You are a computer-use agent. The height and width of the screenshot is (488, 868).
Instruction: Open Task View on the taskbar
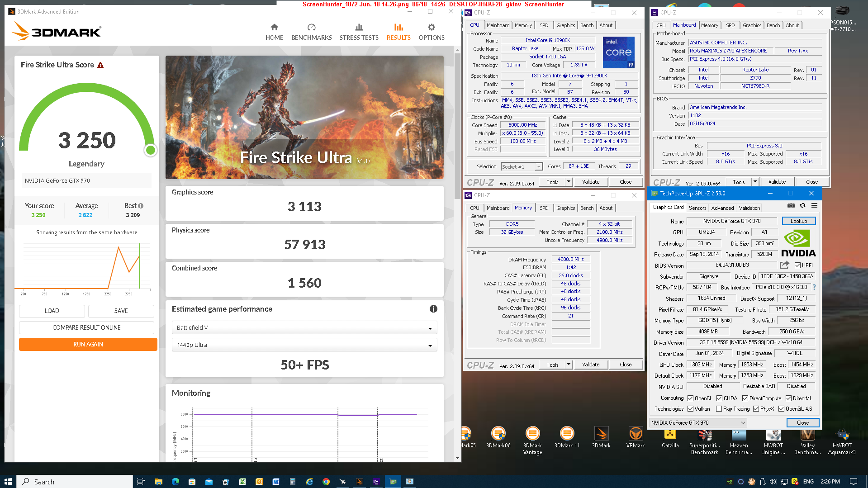click(141, 482)
